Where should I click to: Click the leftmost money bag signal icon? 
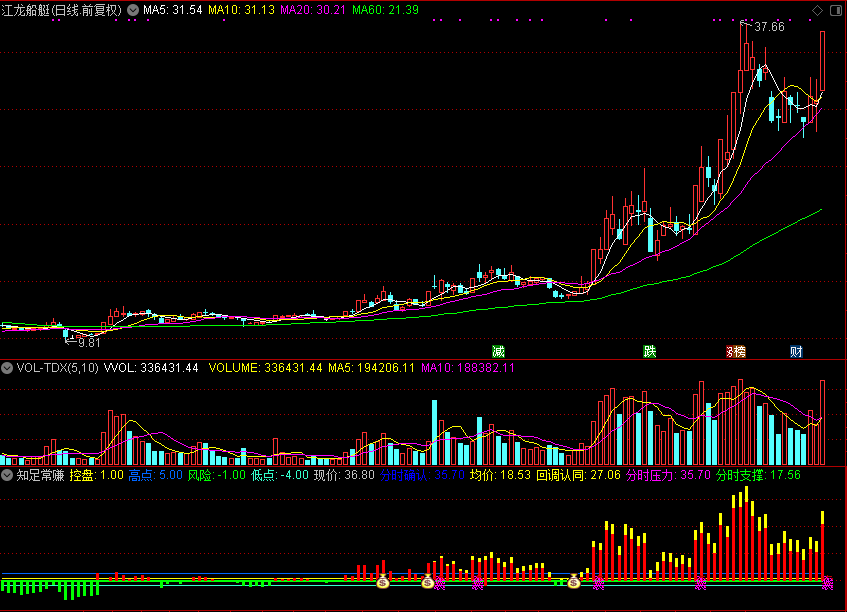tap(383, 582)
